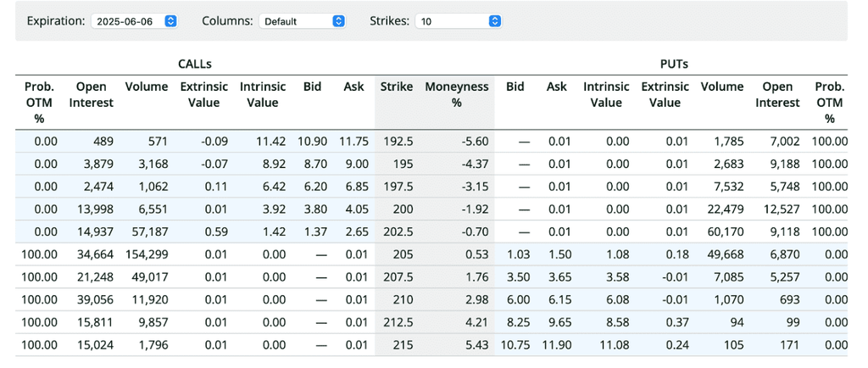Screen dimensions: 868x368
Task: Click call open interest 34,664
Action: tap(95, 254)
